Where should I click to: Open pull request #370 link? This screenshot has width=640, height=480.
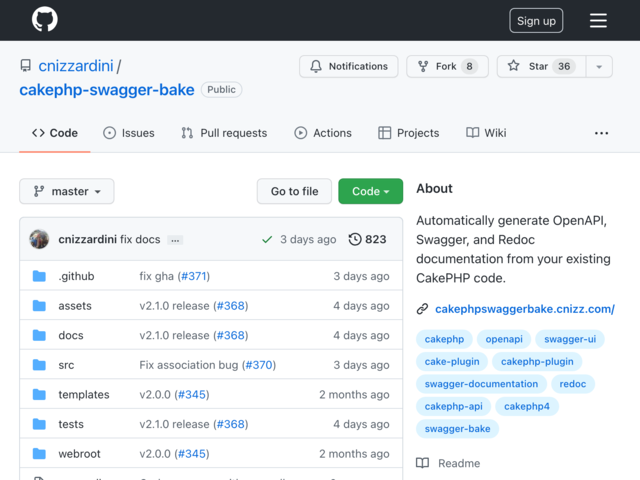click(x=259, y=365)
